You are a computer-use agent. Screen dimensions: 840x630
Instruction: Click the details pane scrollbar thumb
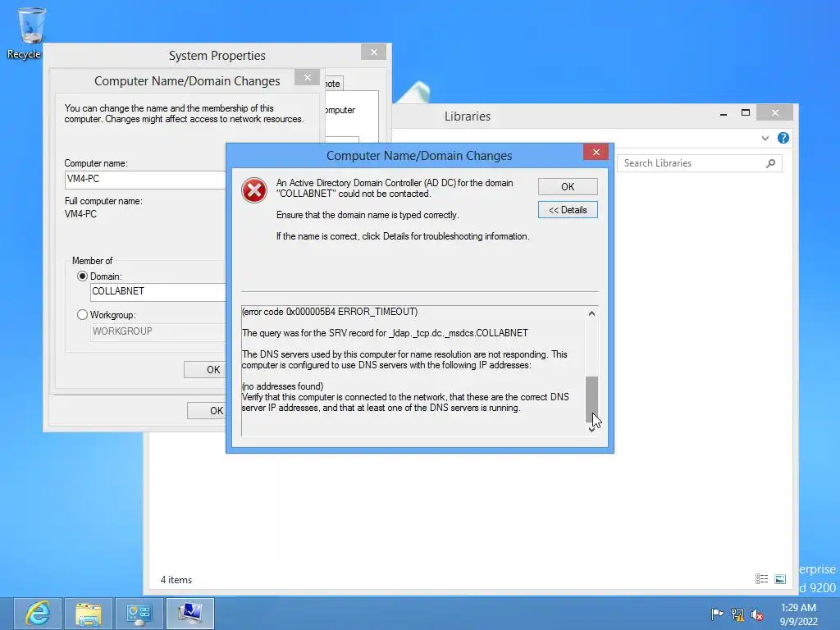coord(591,399)
